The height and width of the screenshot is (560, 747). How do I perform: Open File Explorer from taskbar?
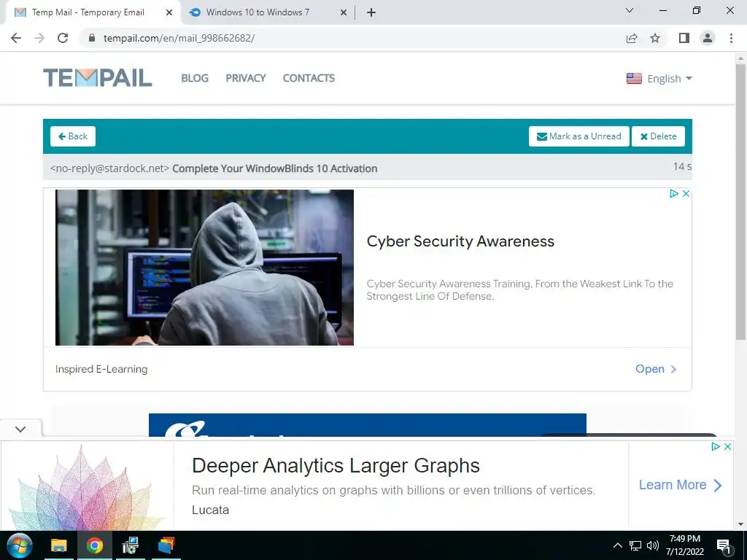click(x=59, y=545)
